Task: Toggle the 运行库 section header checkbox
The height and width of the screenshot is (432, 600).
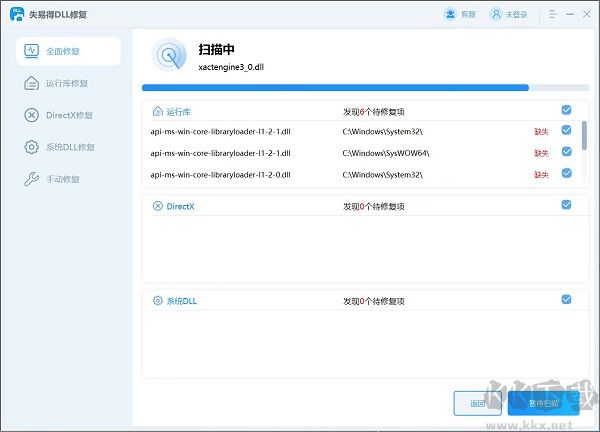Action: [x=567, y=110]
